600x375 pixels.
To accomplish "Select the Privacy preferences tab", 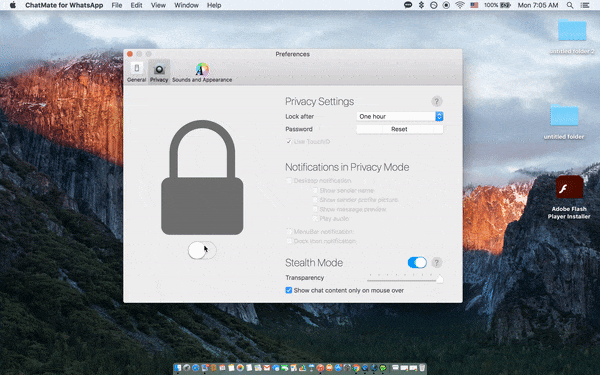I will (159, 72).
